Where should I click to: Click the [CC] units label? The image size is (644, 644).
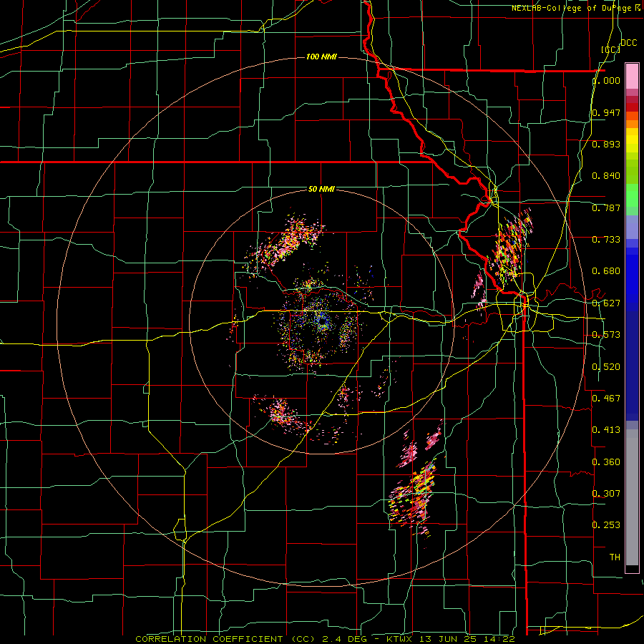610,49
